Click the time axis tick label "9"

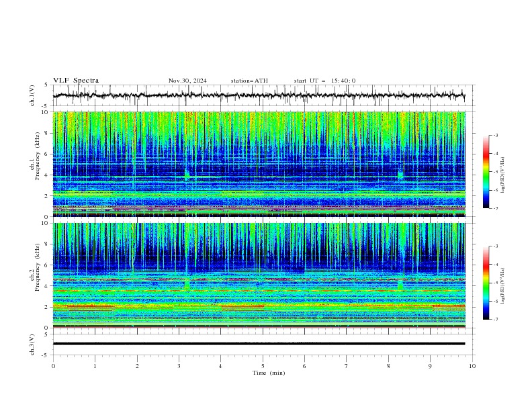click(x=430, y=366)
